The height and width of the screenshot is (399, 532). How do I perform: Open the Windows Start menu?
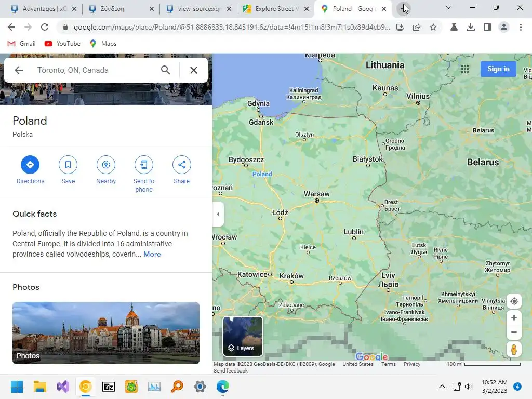(17, 387)
